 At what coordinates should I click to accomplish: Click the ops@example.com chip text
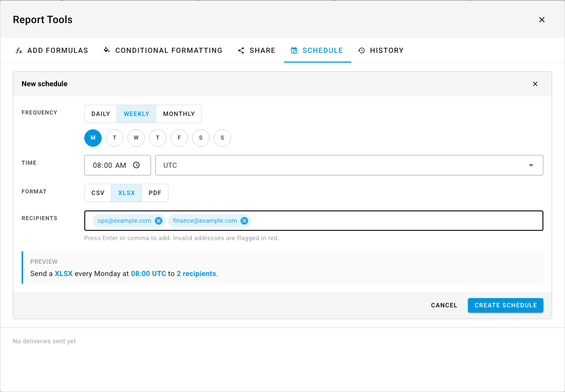(x=124, y=221)
